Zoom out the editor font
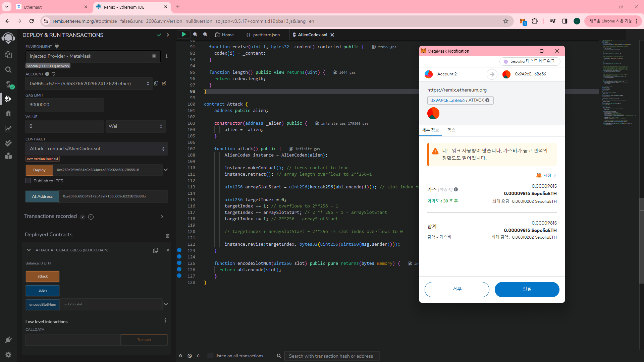The width and height of the screenshot is (644, 362). coord(195,35)
